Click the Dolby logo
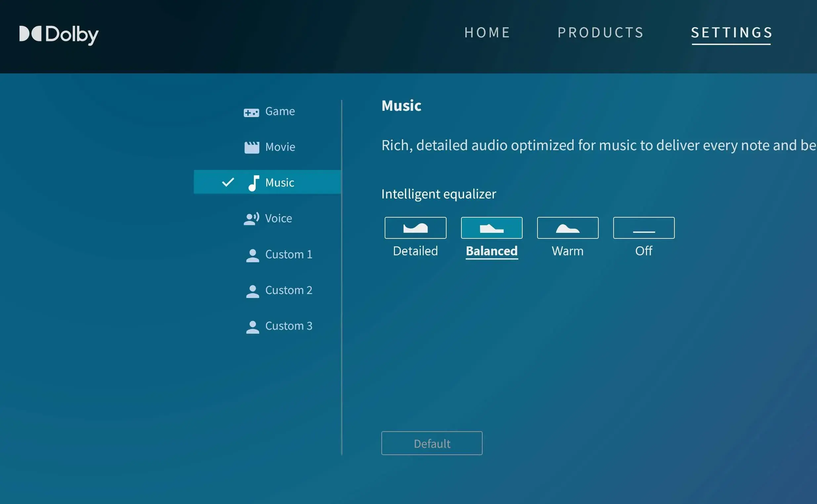The width and height of the screenshot is (817, 504). [59, 35]
